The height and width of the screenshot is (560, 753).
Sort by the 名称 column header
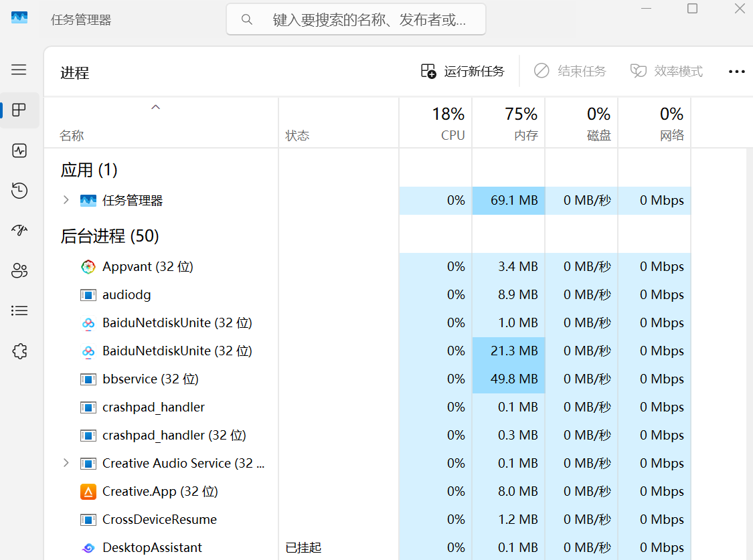(x=72, y=136)
